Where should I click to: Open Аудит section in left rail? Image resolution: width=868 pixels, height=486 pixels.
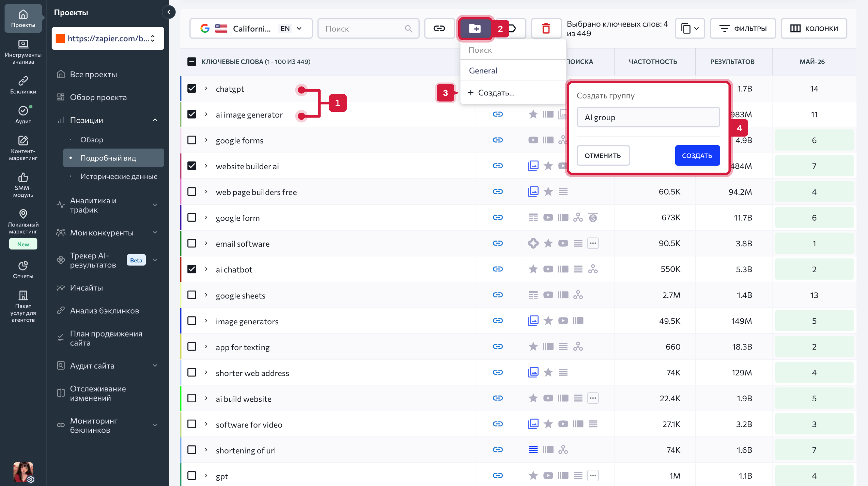click(x=23, y=115)
